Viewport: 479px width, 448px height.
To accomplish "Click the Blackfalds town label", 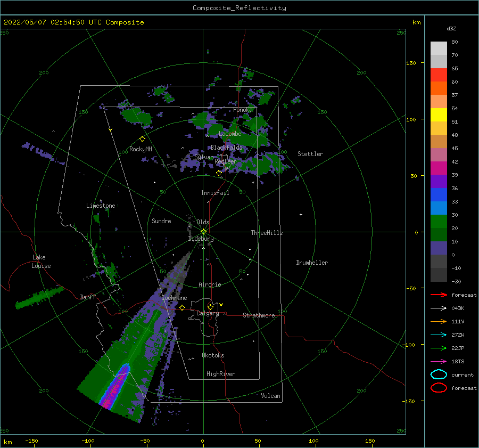I will (226, 148).
